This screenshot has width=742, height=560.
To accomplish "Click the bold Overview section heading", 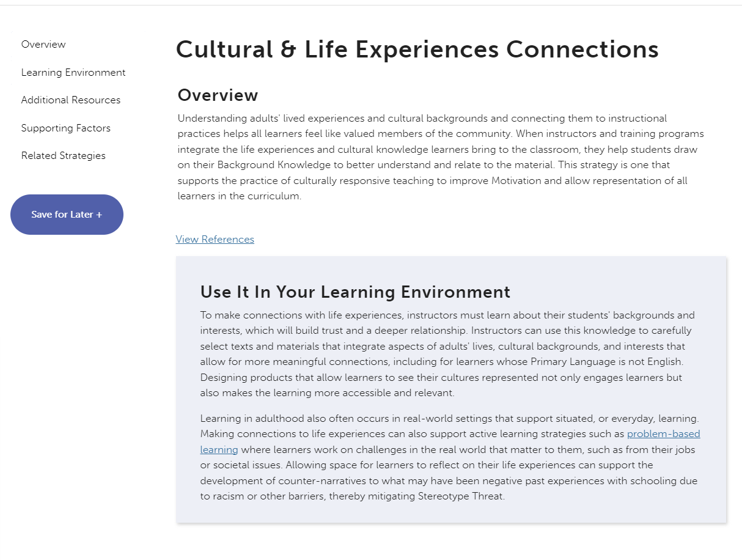I will point(218,95).
